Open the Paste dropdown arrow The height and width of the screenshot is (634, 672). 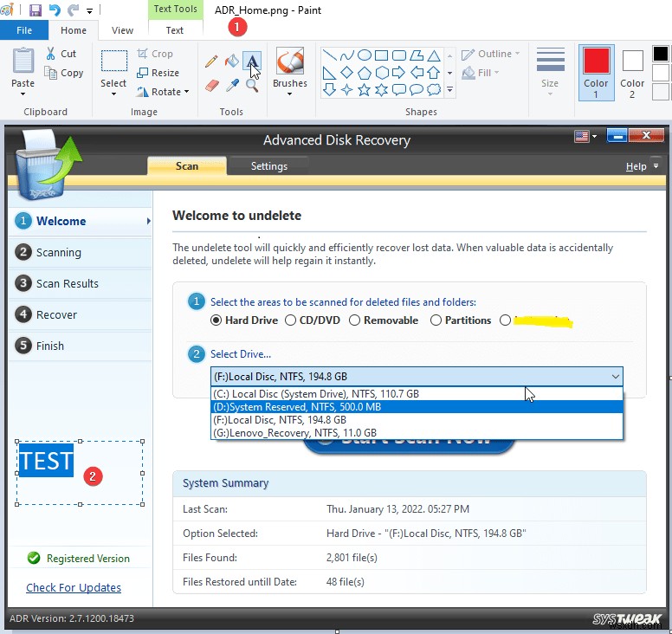click(23, 94)
